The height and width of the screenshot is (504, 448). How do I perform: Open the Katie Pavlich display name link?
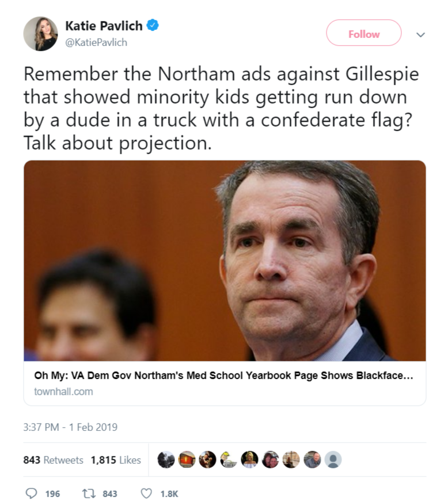[x=104, y=26]
